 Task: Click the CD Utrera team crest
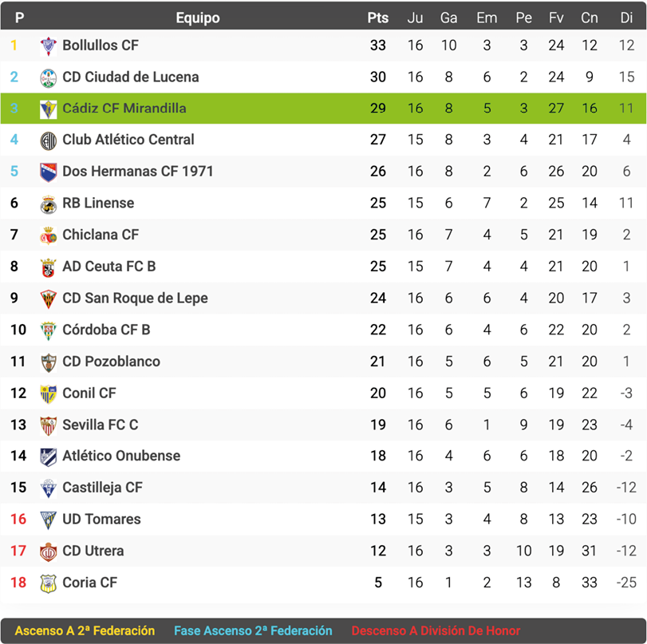tap(49, 551)
